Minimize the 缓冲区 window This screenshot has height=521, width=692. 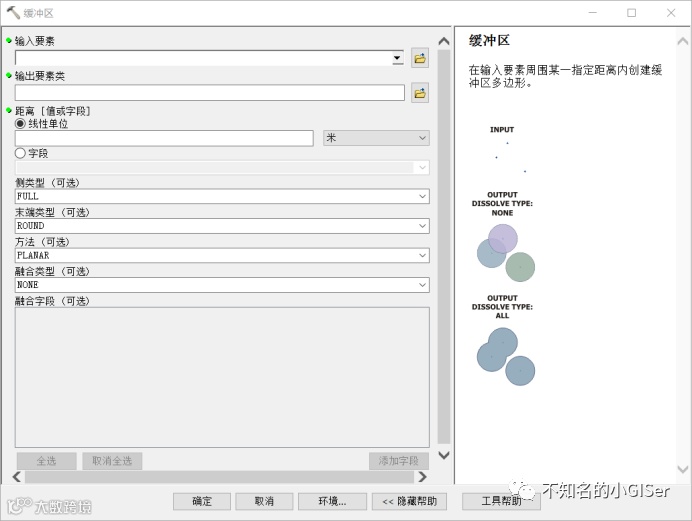click(x=593, y=13)
